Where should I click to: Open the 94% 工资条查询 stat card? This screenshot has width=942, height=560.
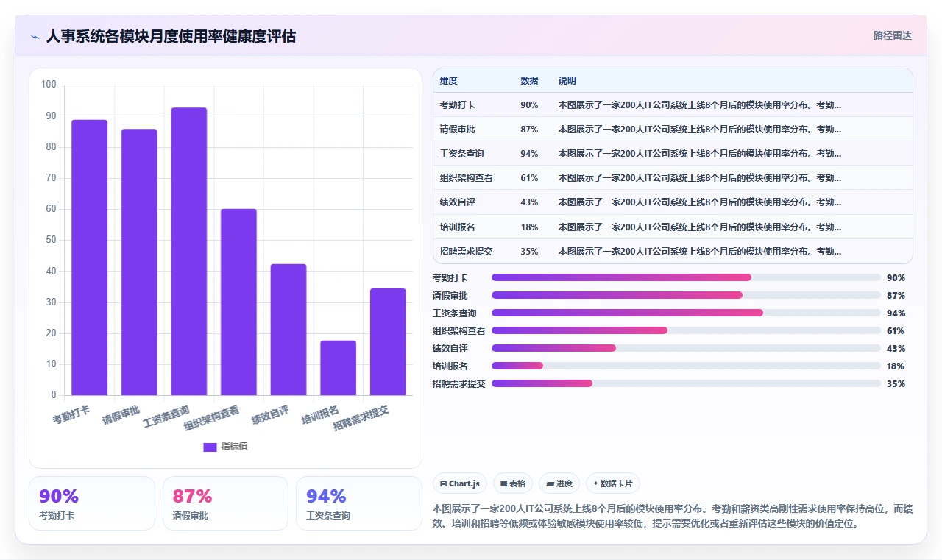[358, 503]
